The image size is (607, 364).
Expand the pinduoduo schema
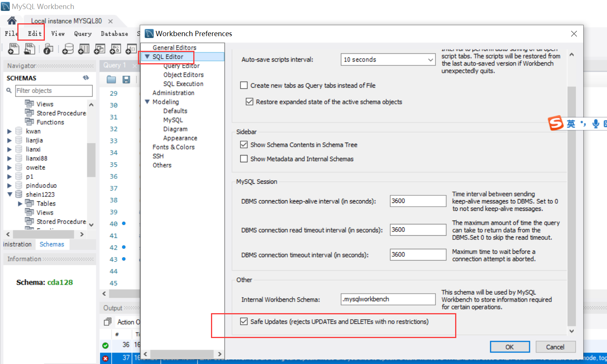pos(9,186)
